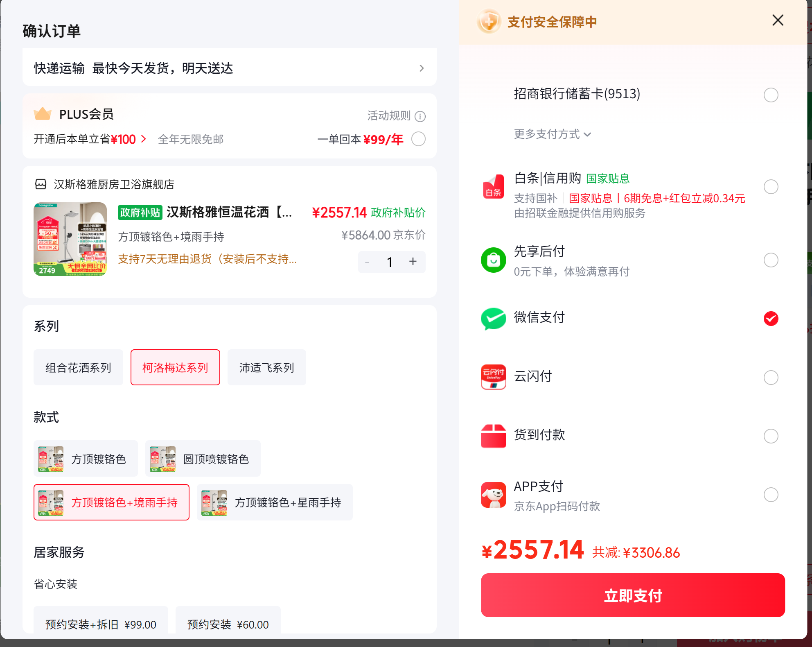The height and width of the screenshot is (647, 812).
Task: Click product title 汉斯格雅恒温花洒
Action: coord(229,212)
